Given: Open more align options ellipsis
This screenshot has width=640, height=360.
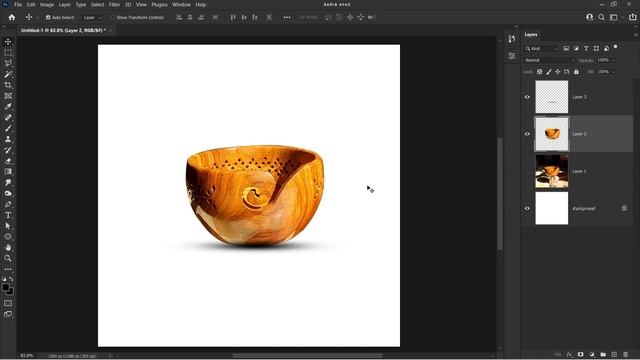Looking at the screenshot, I should tap(287, 18).
